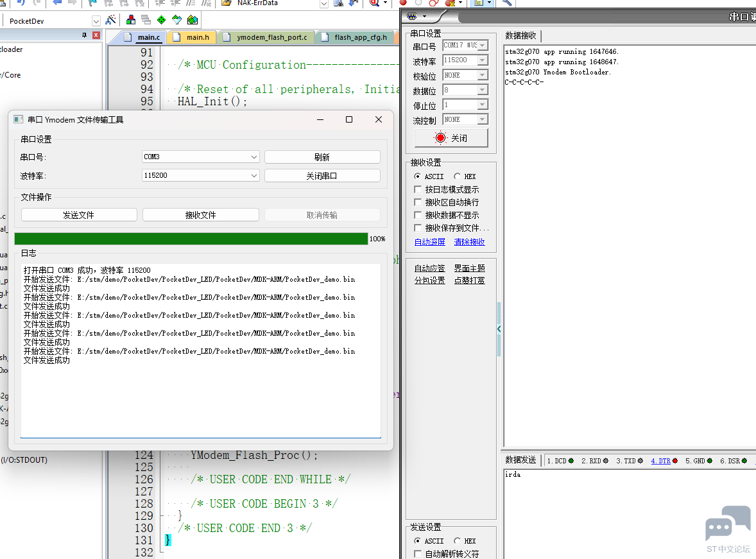
Task: Click the serial port connector icon
Action: click(x=412, y=17)
